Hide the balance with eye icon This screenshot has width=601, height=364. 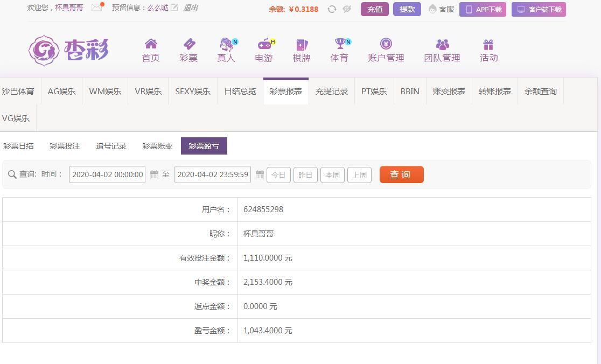(x=347, y=9)
